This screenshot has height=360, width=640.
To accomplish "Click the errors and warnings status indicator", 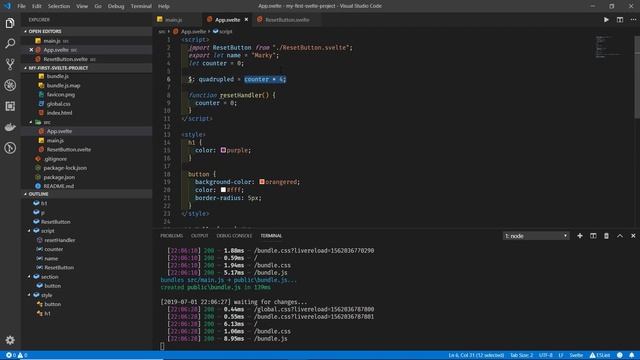I will [x=16, y=355].
